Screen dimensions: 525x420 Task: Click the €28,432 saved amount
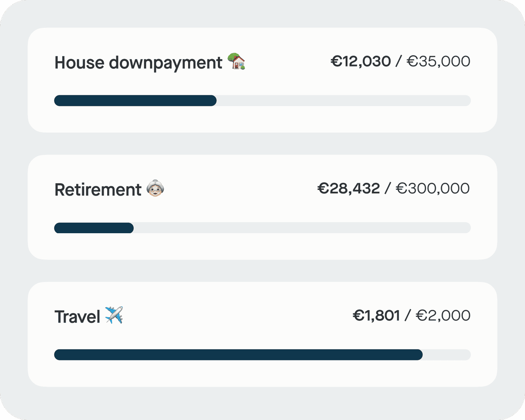tap(349, 189)
